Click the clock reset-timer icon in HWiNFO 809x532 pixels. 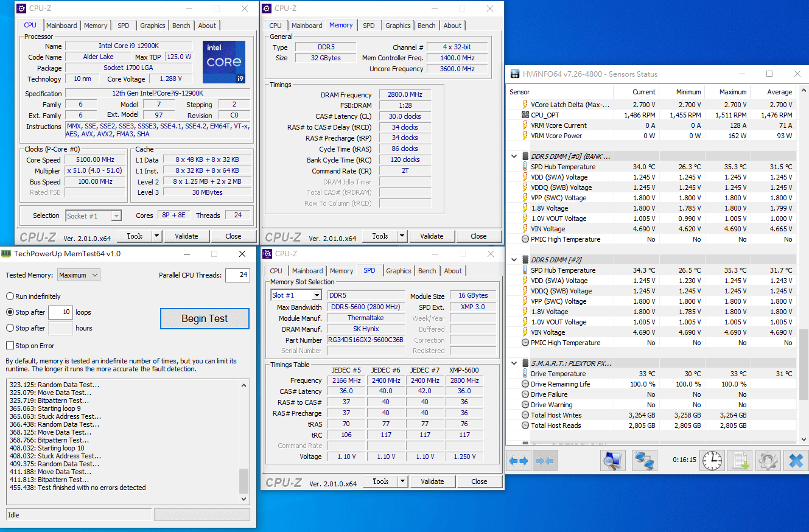tap(712, 461)
